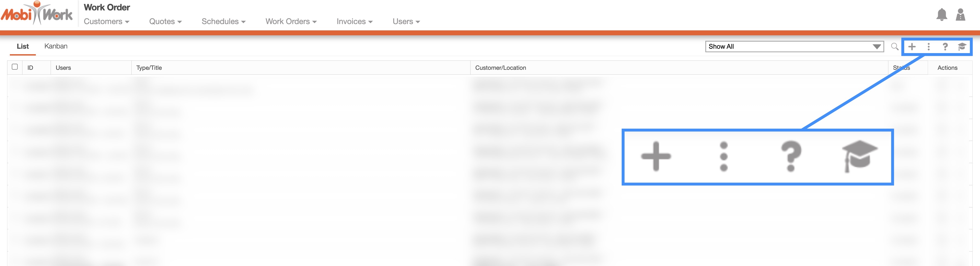Viewport: 980px width, 266px height.
Task: Switch to the Kanban tab
Action: tap(56, 46)
